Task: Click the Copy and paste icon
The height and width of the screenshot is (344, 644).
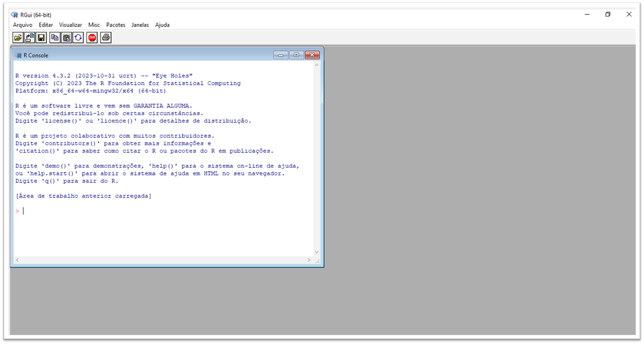Action: [78, 38]
